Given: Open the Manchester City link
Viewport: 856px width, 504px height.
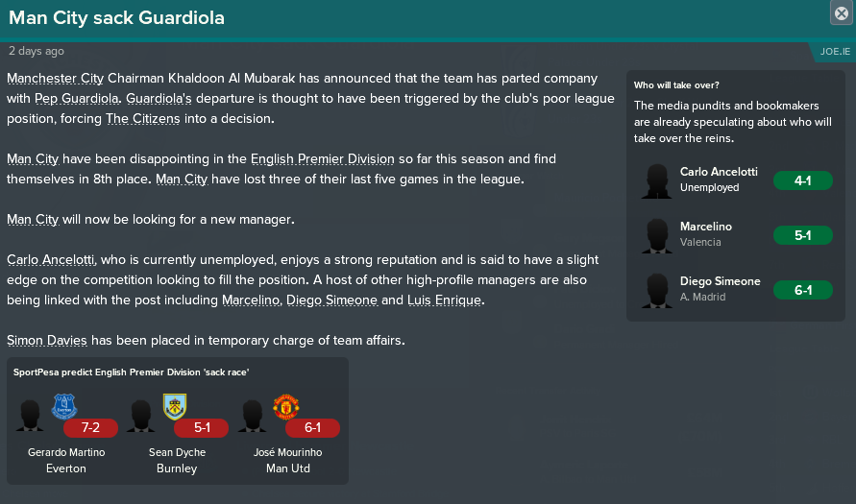Looking at the screenshot, I should pos(55,79).
